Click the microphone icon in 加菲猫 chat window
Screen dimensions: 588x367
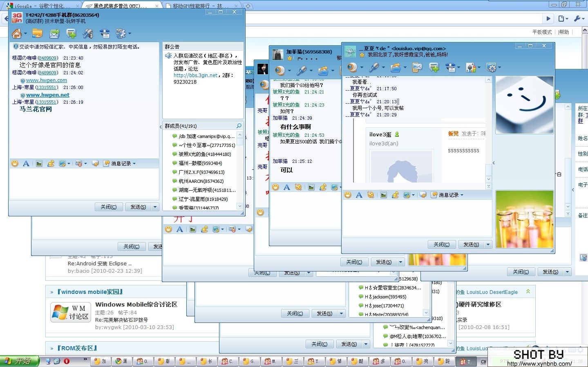tap(302, 70)
